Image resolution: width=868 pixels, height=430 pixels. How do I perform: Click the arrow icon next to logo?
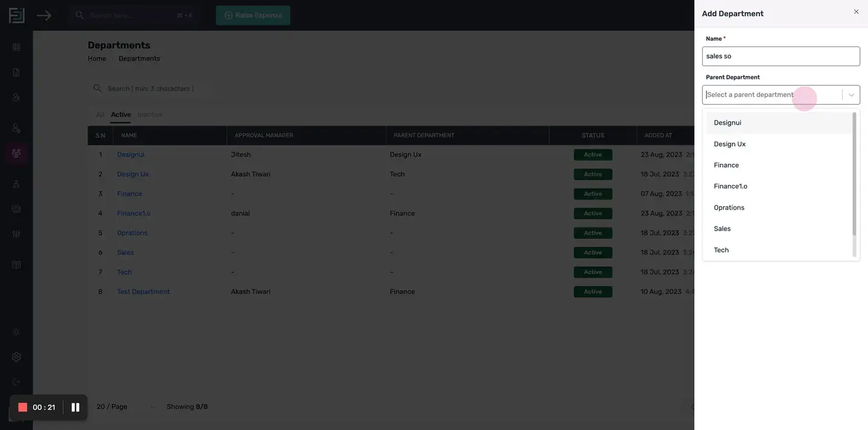pyautogui.click(x=44, y=15)
